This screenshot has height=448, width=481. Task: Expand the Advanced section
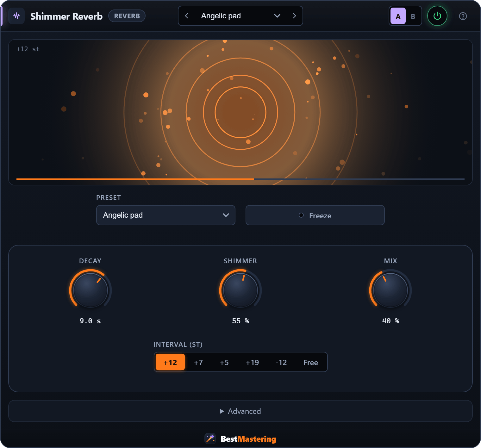coord(240,411)
